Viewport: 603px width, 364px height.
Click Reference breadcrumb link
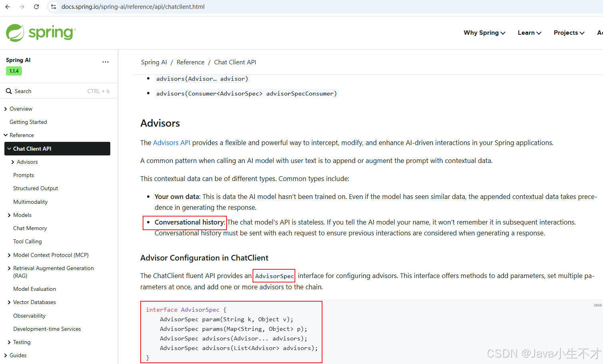[191, 62]
